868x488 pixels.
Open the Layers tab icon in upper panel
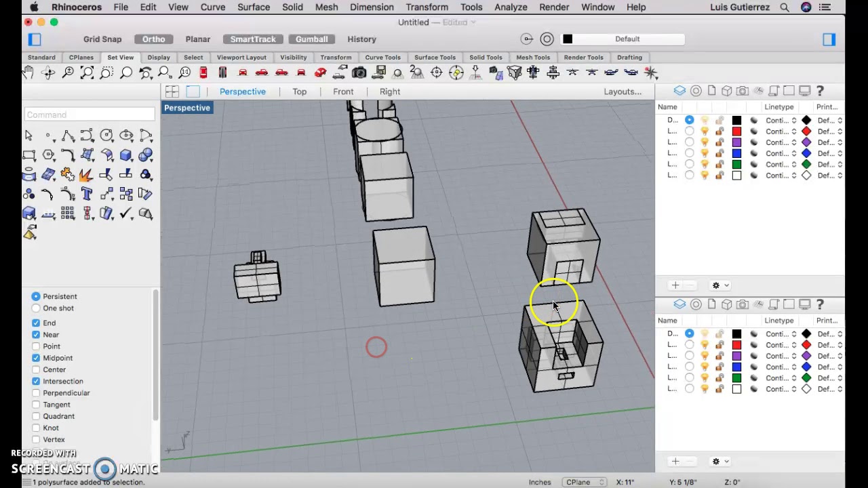(x=679, y=91)
